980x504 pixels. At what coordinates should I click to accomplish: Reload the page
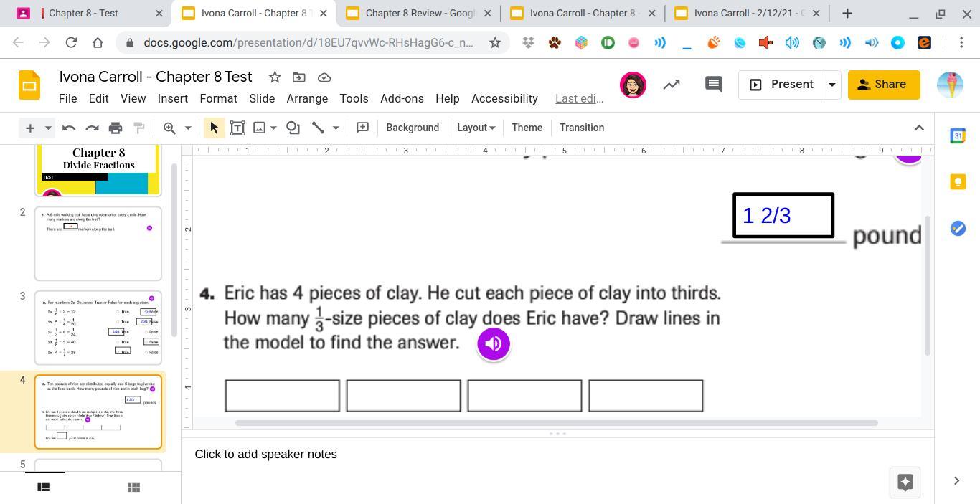[71, 43]
